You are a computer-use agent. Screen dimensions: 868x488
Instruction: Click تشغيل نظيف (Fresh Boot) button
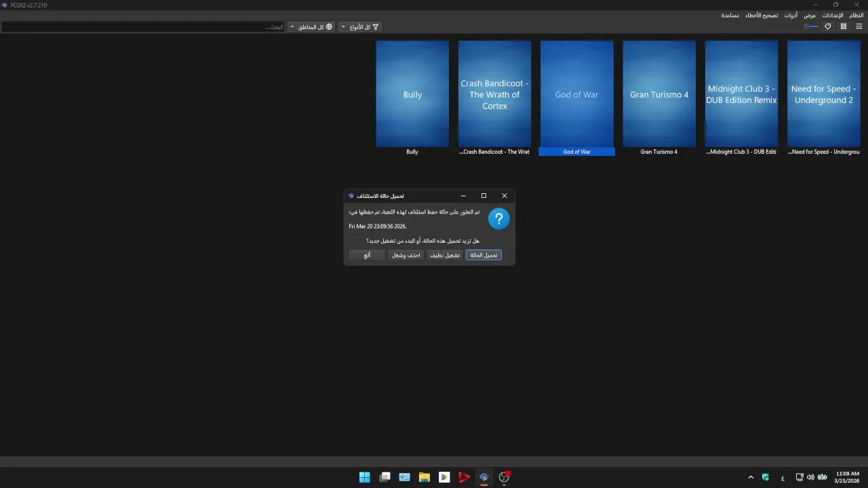click(445, 256)
